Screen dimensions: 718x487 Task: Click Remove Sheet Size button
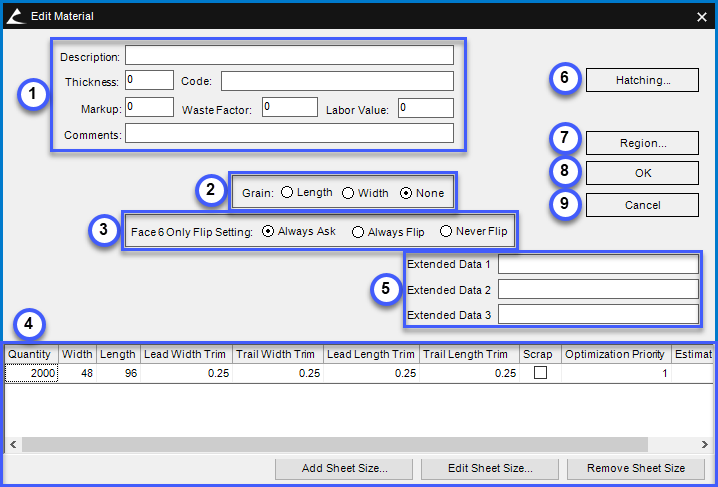coord(635,468)
